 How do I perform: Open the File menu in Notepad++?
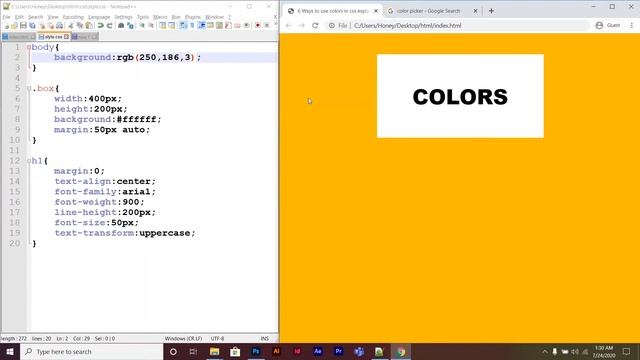tap(7, 17)
